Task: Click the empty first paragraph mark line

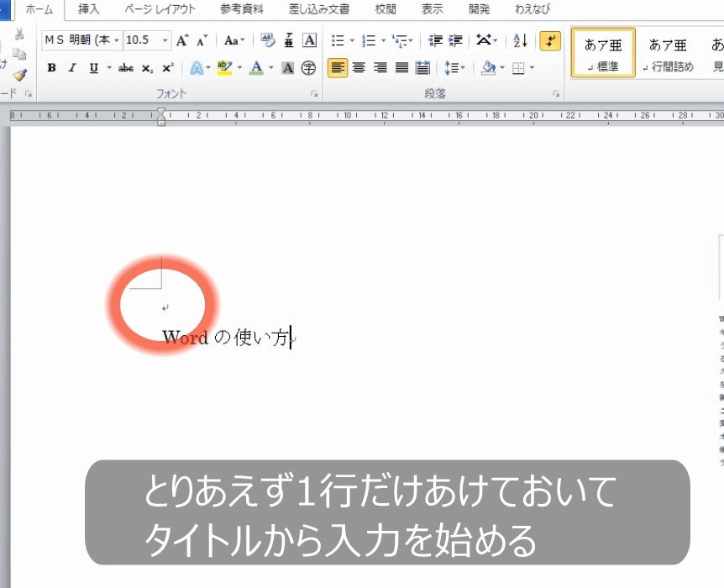Action: 165,308
